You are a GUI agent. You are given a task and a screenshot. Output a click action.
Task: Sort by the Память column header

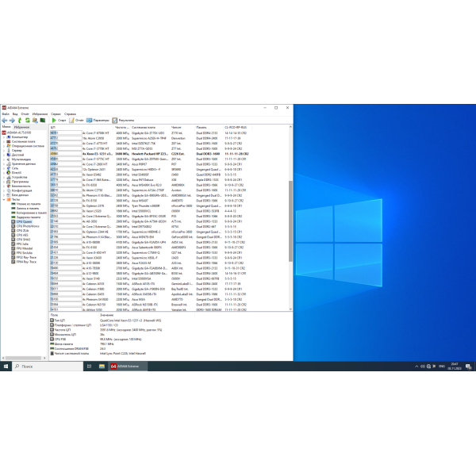tap(209, 127)
